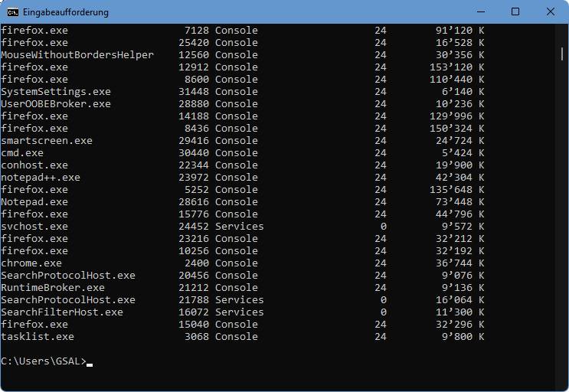Click the svchost.exe process name
Viewport: 569px width, 392px height.
(34, 227)
